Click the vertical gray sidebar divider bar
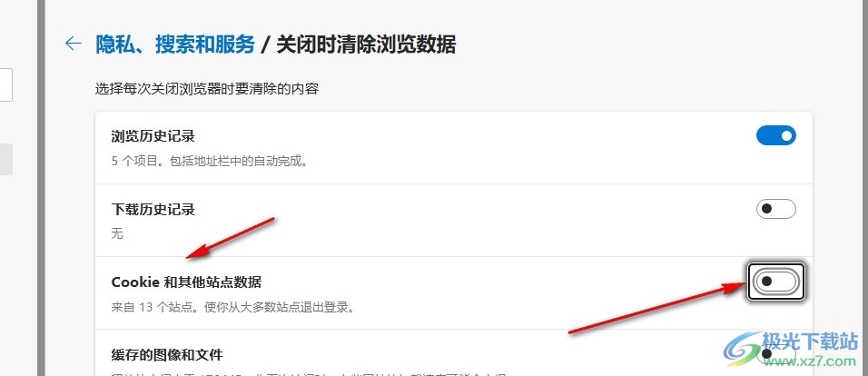Viewport: 868px width, 376px height. point(41,188)
